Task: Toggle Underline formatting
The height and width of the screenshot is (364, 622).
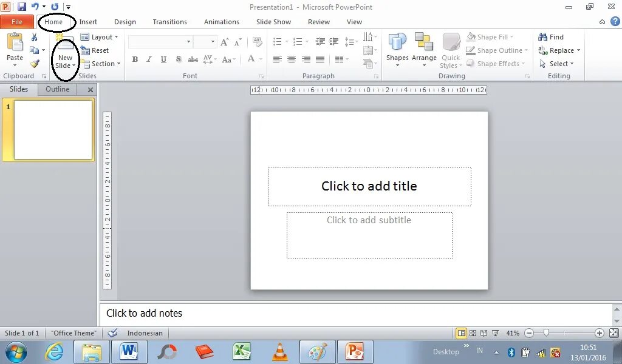Action: click(x=163, y=59)
